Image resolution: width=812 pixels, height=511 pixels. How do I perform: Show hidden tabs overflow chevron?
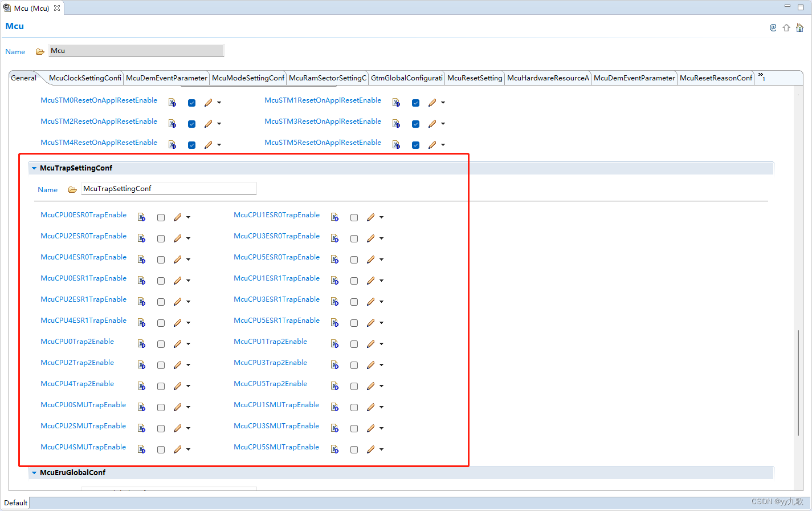pyautogui.click(x=762, y=77)
